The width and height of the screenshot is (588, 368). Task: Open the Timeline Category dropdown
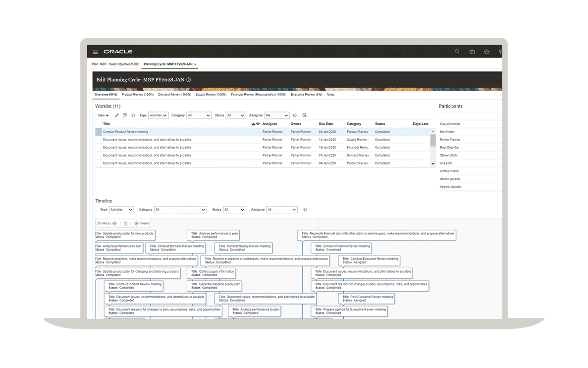pos(180,210)
